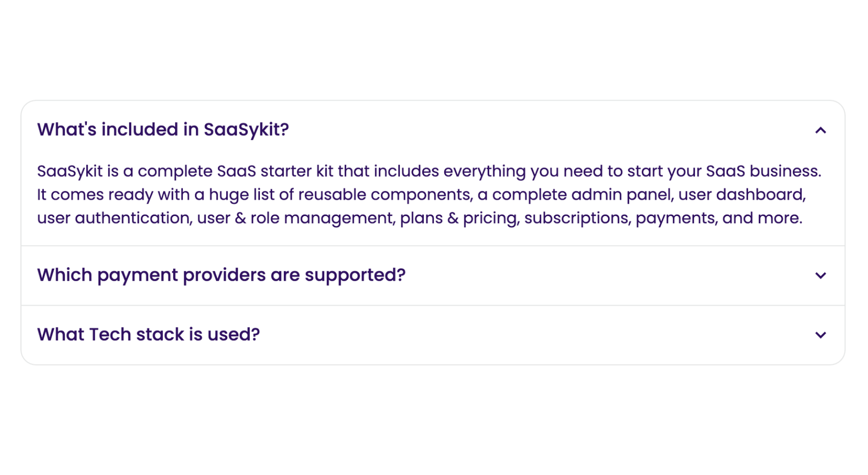Click down chevron beside Tech stack question
The image size is (868, 475).
tap(820, 335)
